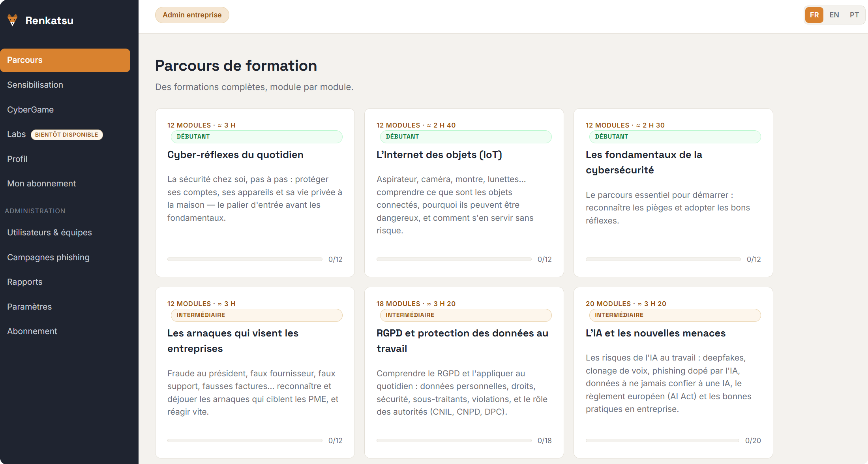
Task: Click '12 MODULES · ≈ 2 H 30' text
Action: (x=625, y=125)
